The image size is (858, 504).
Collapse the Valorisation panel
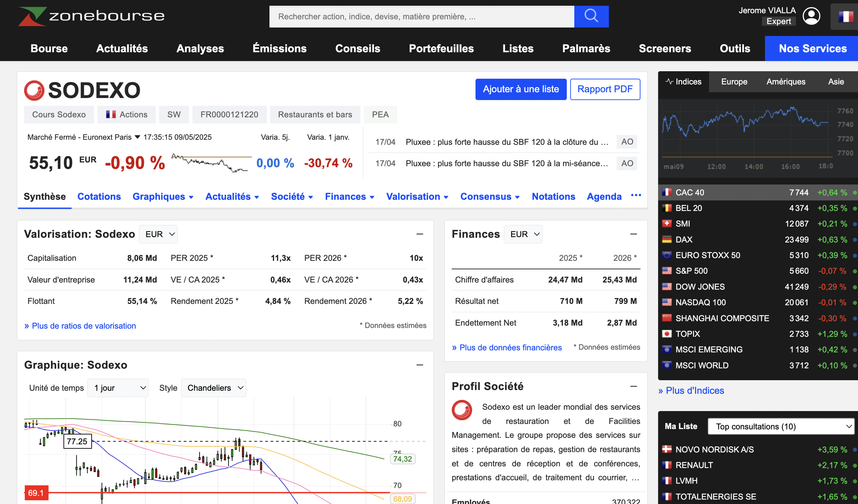click(419, 234)
